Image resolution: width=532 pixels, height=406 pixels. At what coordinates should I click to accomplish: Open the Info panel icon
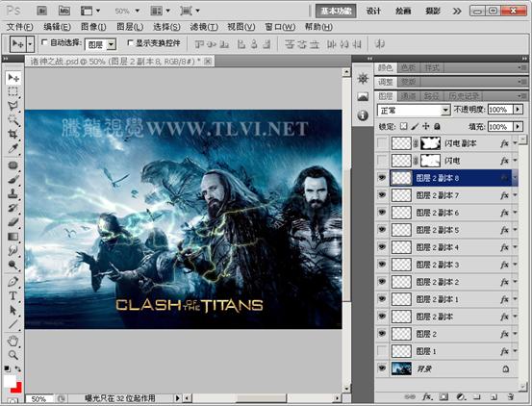tap(363, 115)
